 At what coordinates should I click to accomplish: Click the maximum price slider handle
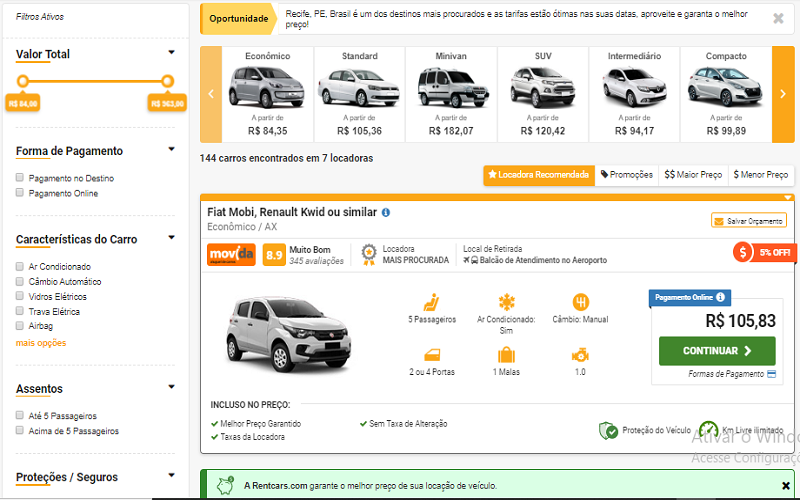coord(167,81)
